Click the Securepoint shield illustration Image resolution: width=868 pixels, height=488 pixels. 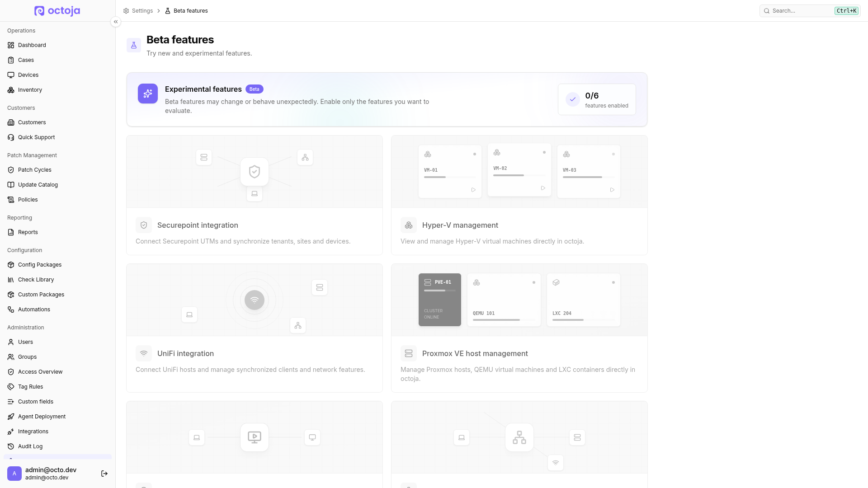pyautogui.click(x=255, y=172)
